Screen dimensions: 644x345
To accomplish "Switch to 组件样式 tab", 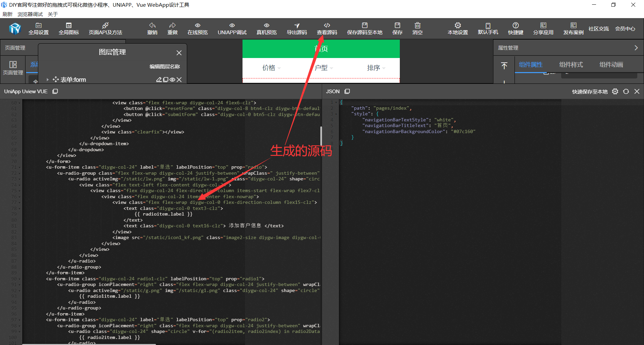I will point(571,65).
